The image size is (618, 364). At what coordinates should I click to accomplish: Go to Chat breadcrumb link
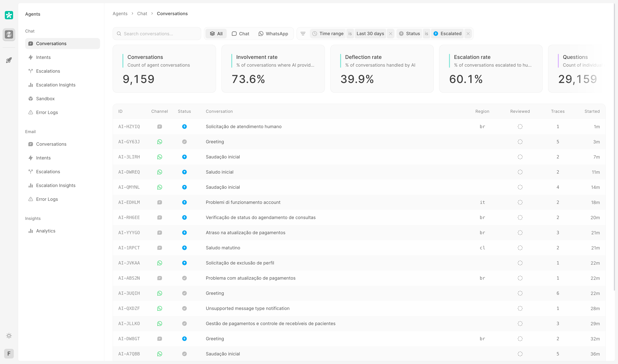click(x=142, y=13)
